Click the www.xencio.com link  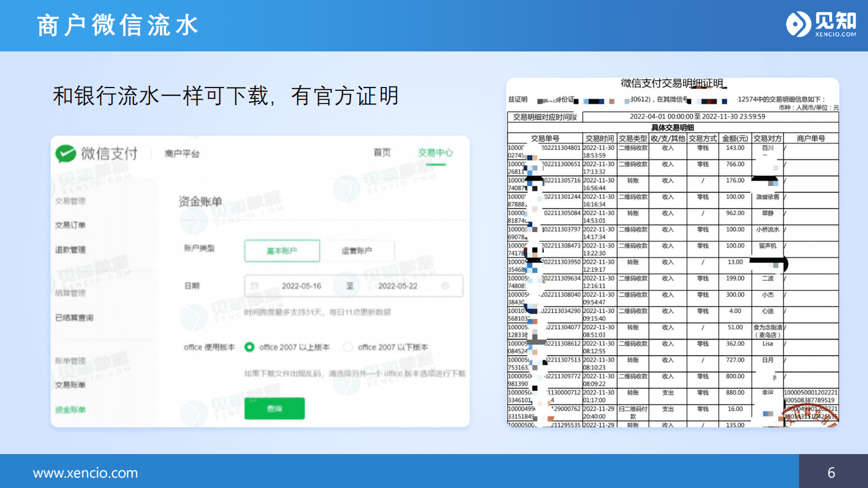click(x=85, y=473)
